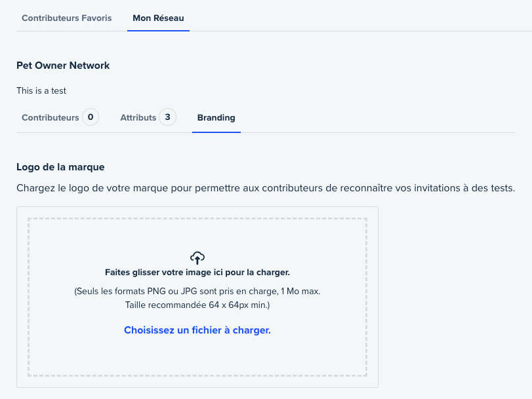
Task: Click the Contributeurs count badge showing 0
Action: point(91,117)
